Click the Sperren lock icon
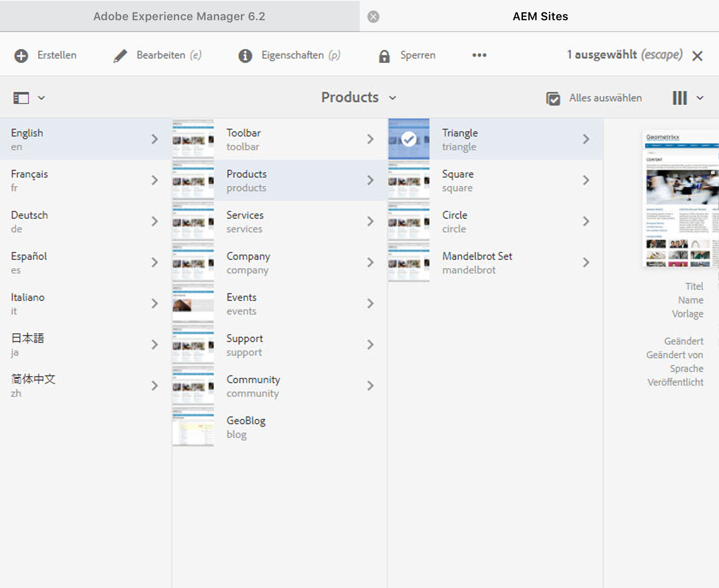The height and width of the screenshot is (588, 719). point(384,56)
